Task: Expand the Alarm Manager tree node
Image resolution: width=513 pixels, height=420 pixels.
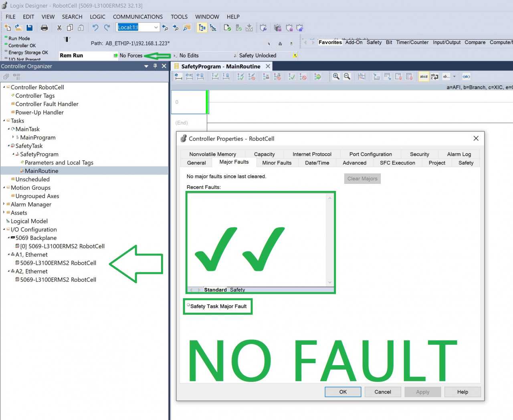Action: click(4, 204)
